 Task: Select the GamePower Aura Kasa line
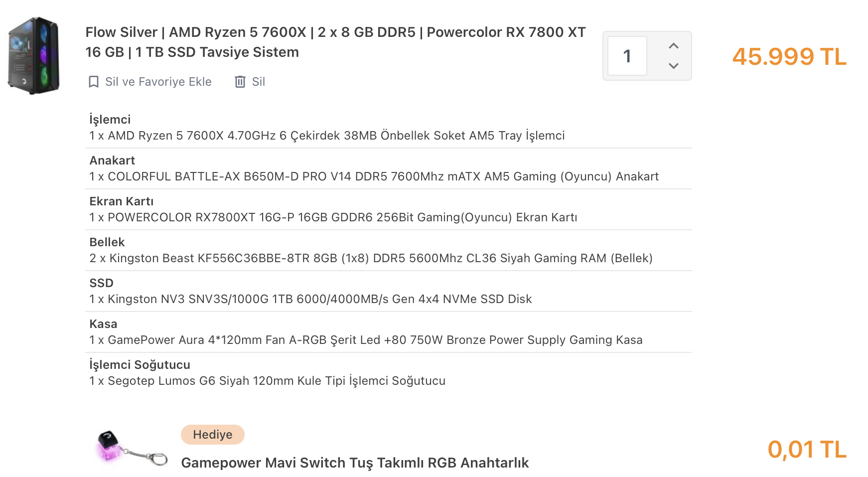[366, 340]
